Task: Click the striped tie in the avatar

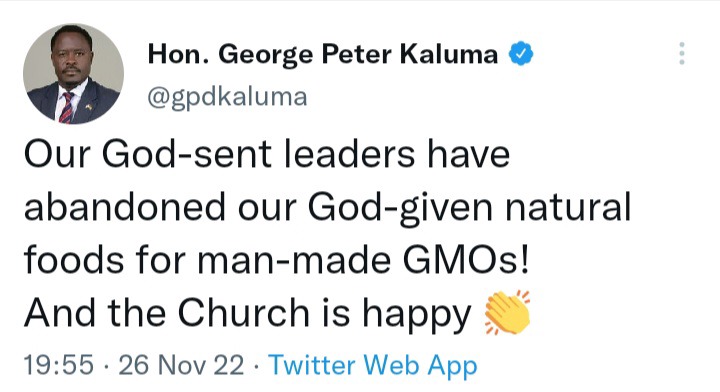Action: [67, 108]
